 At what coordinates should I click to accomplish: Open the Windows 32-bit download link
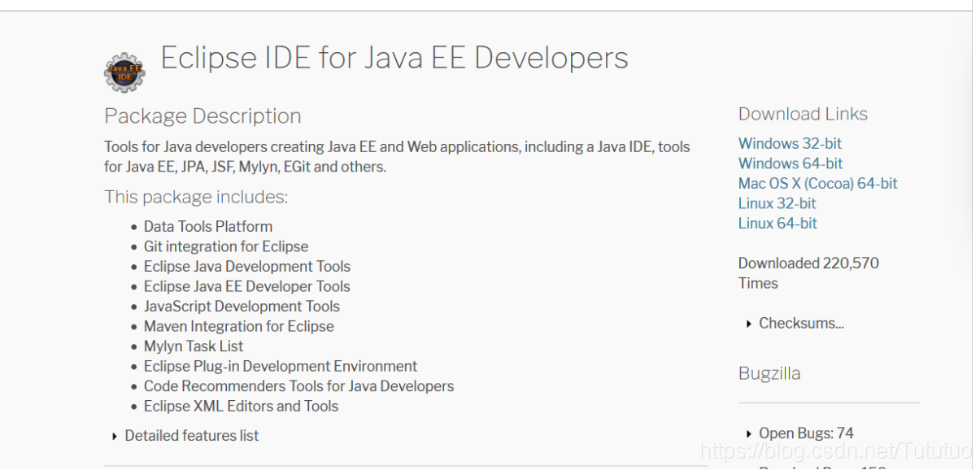tap(790, 144)
